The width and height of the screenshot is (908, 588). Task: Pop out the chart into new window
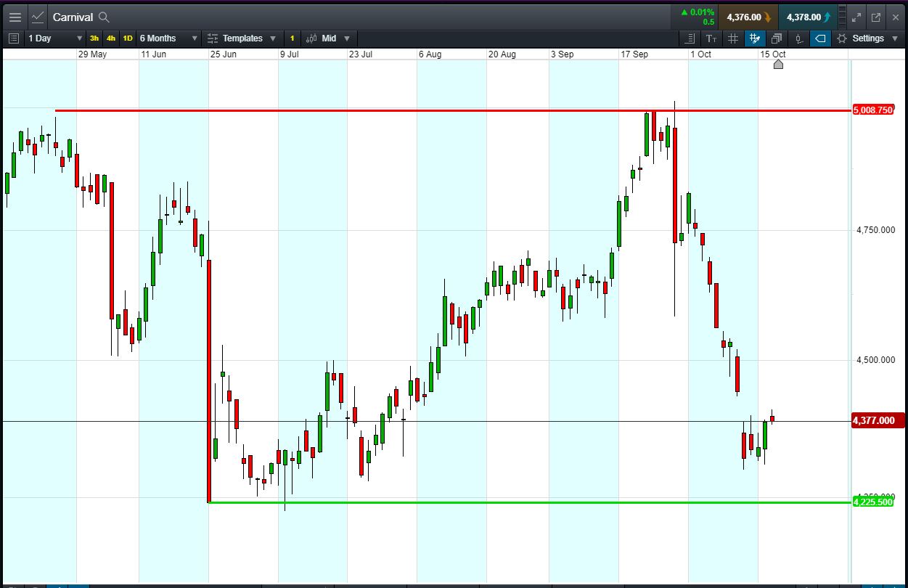[876, 17]
